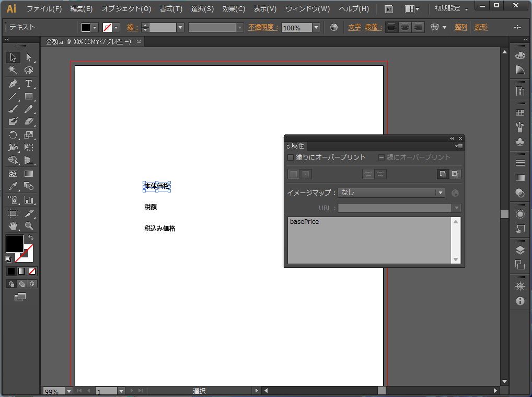532x397 pixels.
Task: Pick the Eyedropper tool
Action: (x=13, y=187)
